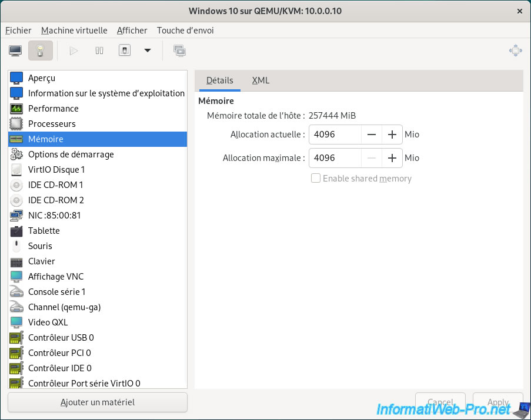This screenshot has width=531, height=420.
Task: Select VirtIO Disque 1
Action: point(98,170)
